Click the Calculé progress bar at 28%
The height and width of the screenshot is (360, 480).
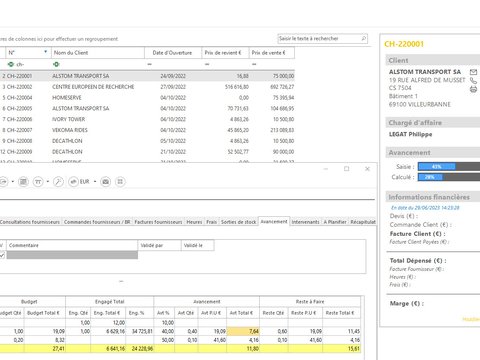pyautogui.click(x=449, y=177)
